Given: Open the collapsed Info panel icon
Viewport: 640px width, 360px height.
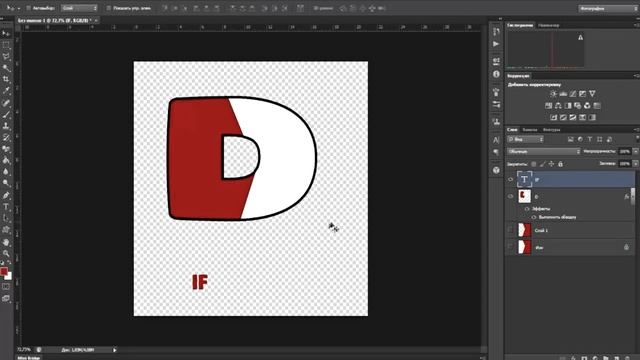Looking at the screenshot, I should pyautogui.click(x=496, y=74).
